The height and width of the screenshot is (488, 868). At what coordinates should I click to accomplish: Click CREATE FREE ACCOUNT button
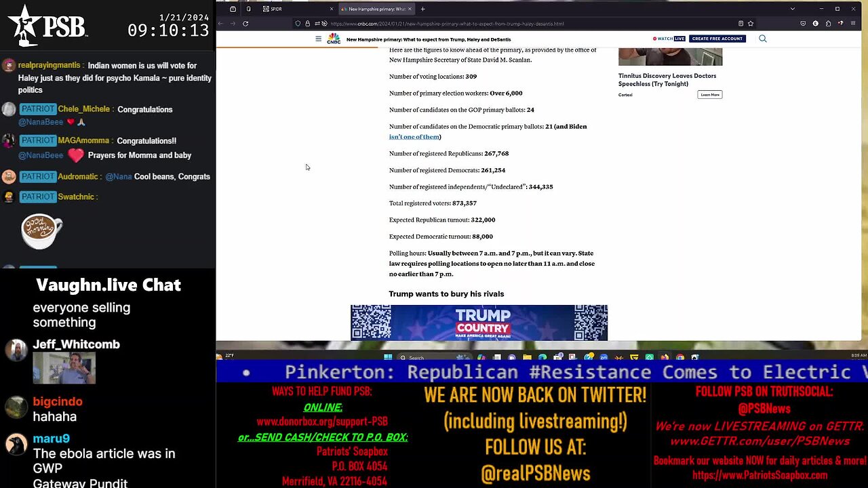pos(717,39)
